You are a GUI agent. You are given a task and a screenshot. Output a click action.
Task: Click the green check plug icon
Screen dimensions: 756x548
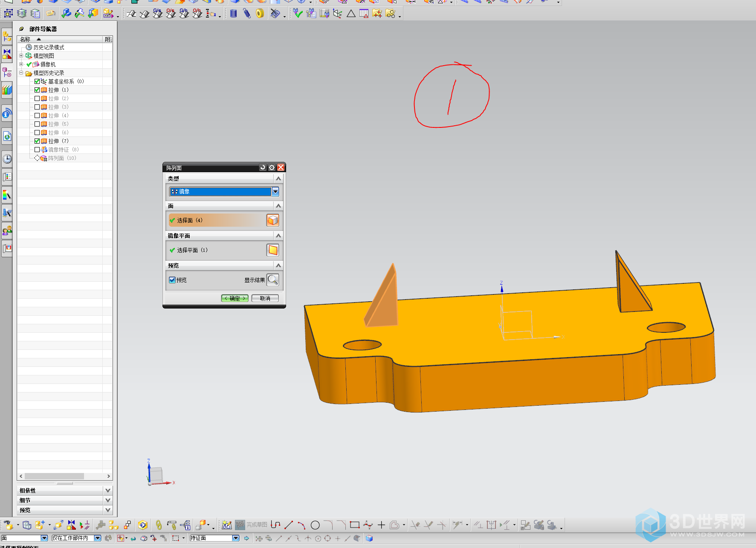(298, 14)
